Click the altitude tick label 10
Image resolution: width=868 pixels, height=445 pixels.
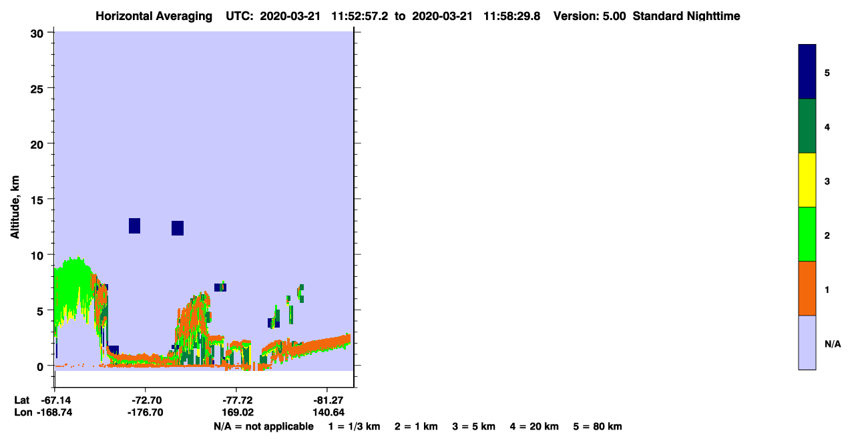[x=39, y=255]
